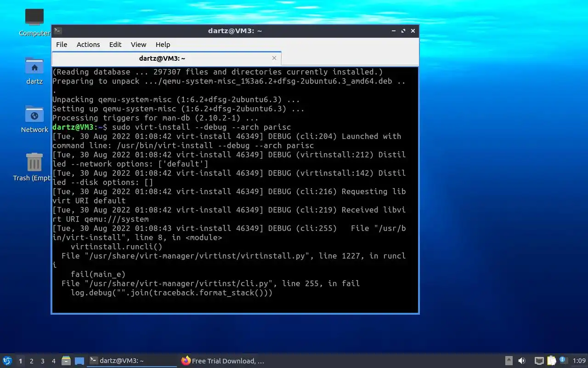Launch file manager from taskbar quicklaunch
The width and height of the screenshot is (588, 368).
tap(66, 361)
